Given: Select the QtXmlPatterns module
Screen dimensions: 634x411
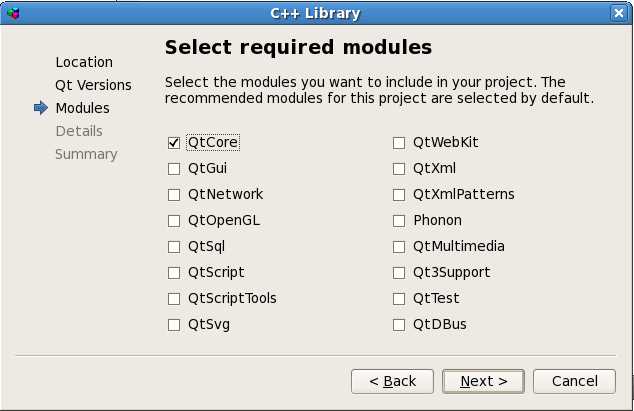Looking at the screenshot, I should click(x=399, y=195).
